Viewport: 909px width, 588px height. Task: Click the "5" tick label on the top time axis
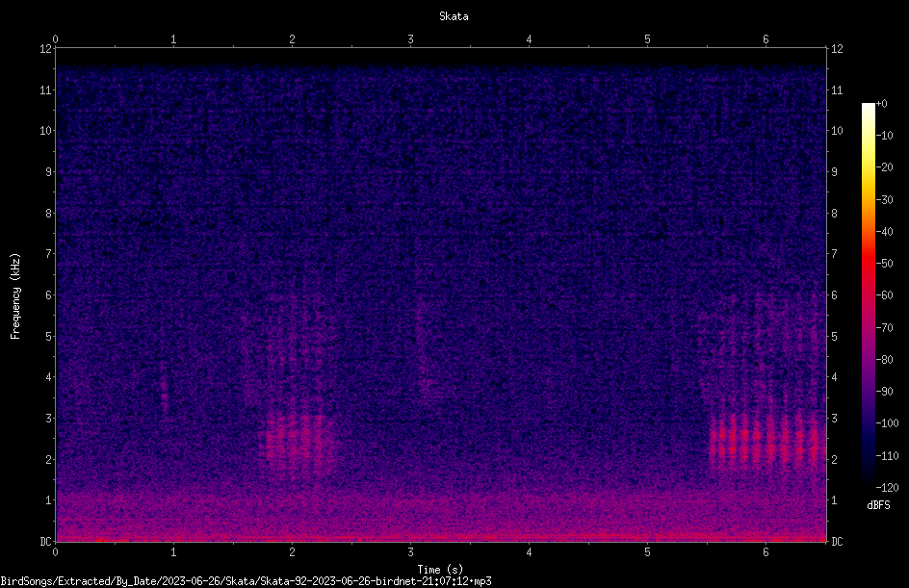(647, 39)
